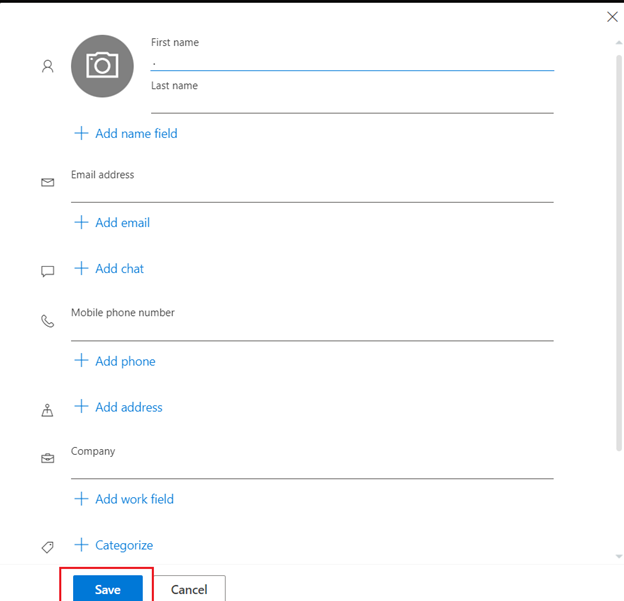The width and height of the screenshot is (624, 601).
Task: Save the new contact
Action: click(108, 589)
